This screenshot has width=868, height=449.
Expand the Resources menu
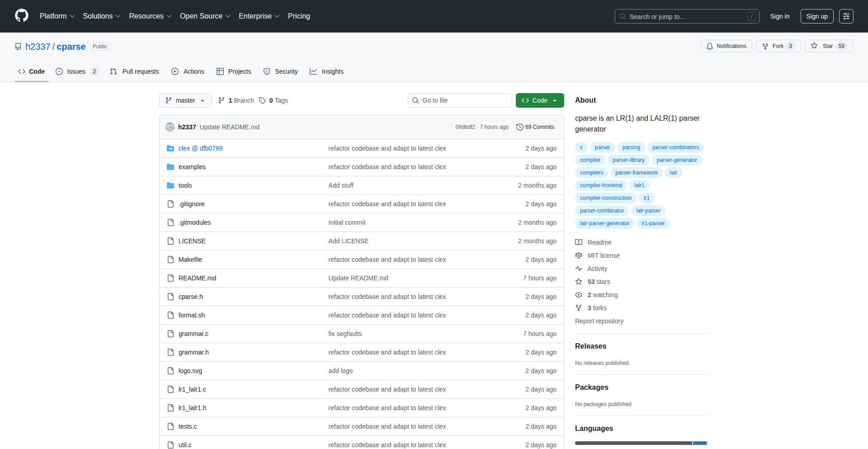(150, 16)
